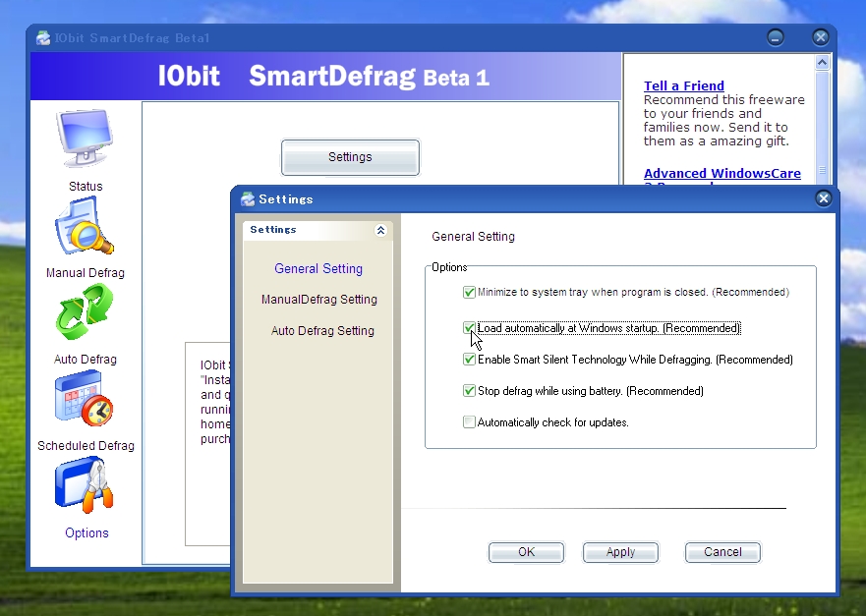Viewport: 866px width, 616px height.
Task: Click the Scheduled Defrag label
Action: click(x=86, y=445)
